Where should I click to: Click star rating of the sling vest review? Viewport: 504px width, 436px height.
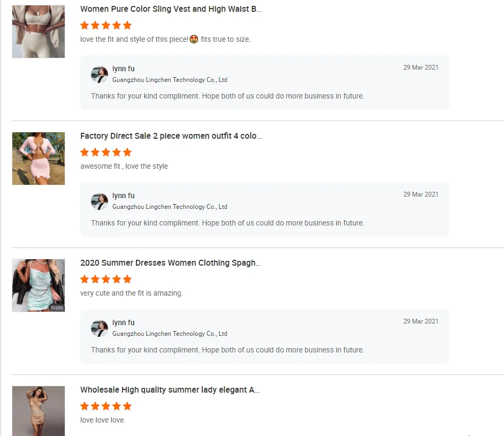click(x=105, y=25)
